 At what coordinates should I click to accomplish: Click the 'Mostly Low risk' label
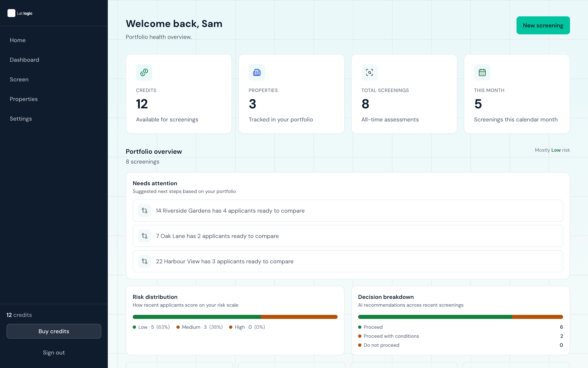[x=552, y=150]
